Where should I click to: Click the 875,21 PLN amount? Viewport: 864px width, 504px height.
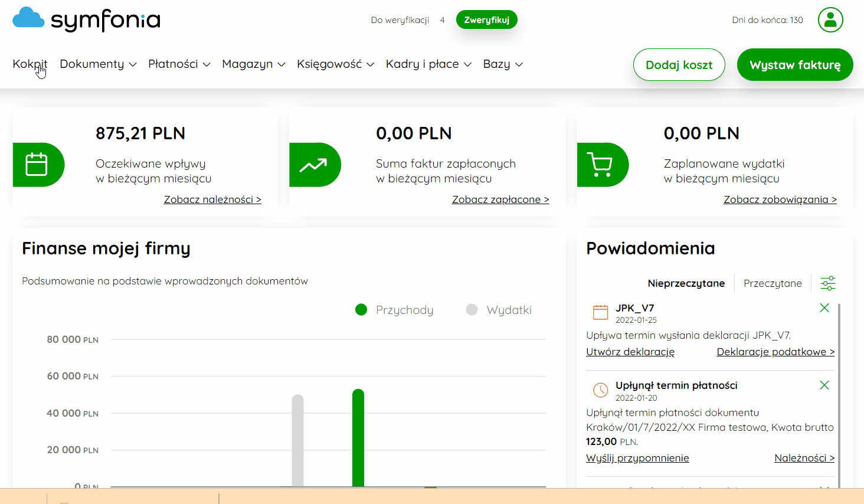pyautogui.click(x=140, y=133)
